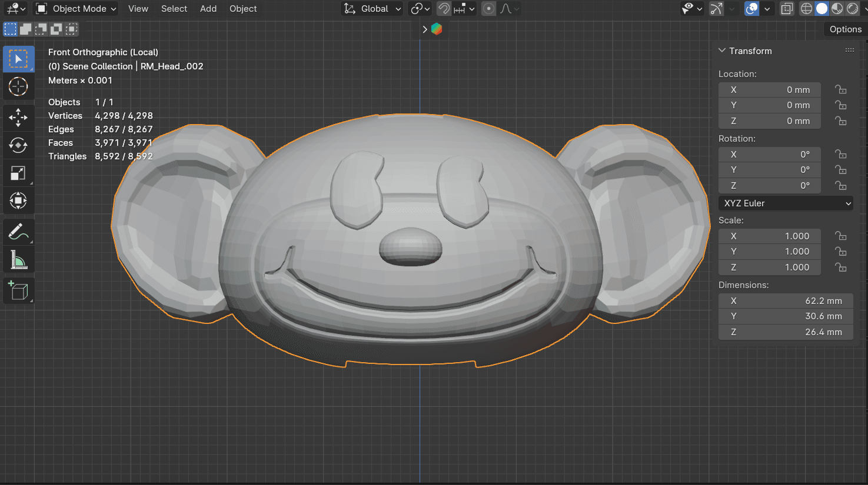The image size is (868, 485).
Task: Choose the Rotate tool in toolbar
Action: coord(18,145)
